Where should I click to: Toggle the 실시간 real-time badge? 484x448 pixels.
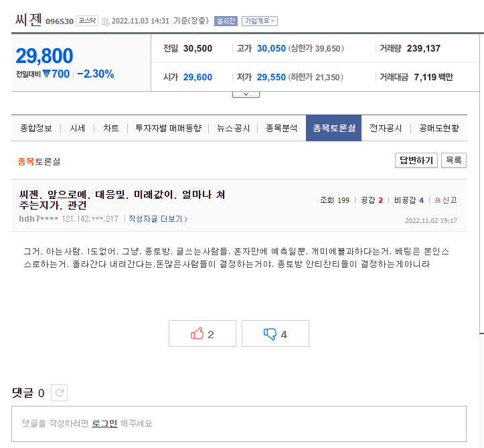[226, 21]
